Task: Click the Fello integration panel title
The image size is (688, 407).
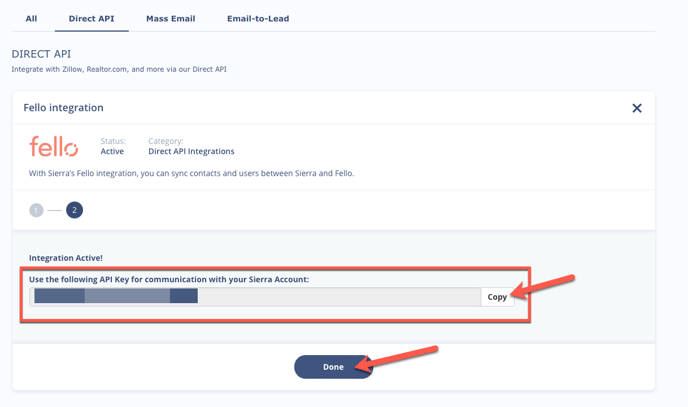Action: (64, 107)
